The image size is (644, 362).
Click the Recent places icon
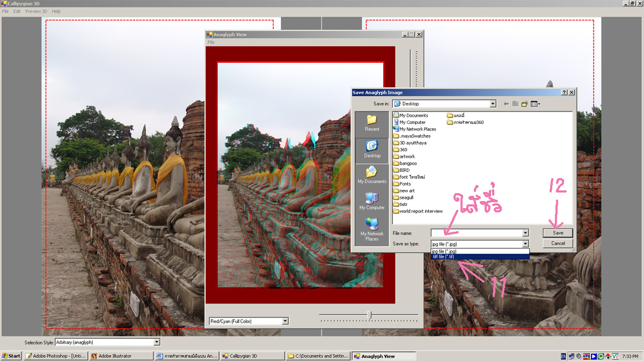(x=371, y=122)
